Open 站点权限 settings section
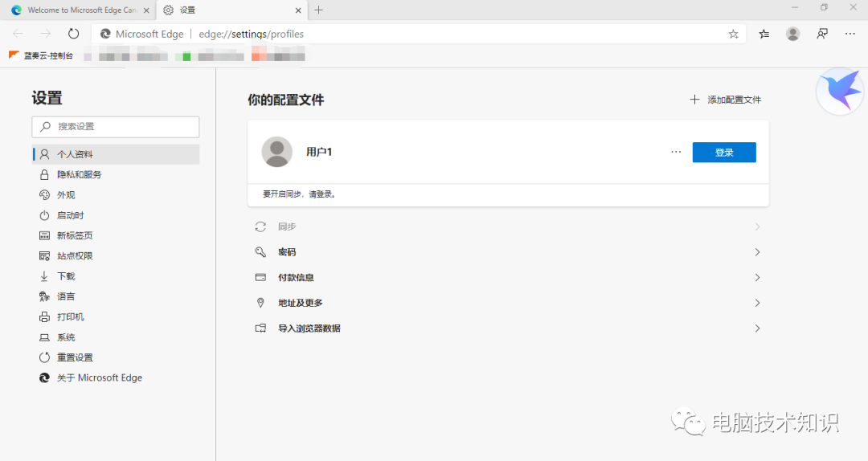 pos(115,255)
